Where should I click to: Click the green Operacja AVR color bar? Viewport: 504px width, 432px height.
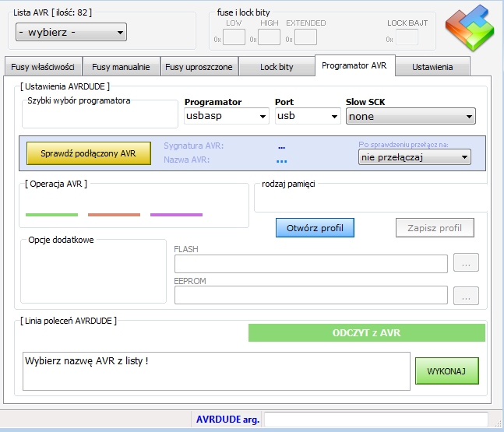(51, 215)
